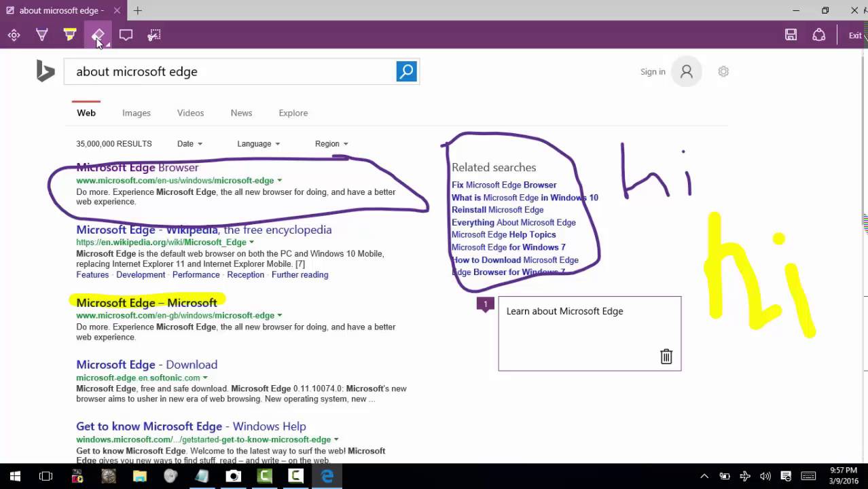
Task: Open Microsoft Edge - Wikipedia result
Action: [204, 230]
